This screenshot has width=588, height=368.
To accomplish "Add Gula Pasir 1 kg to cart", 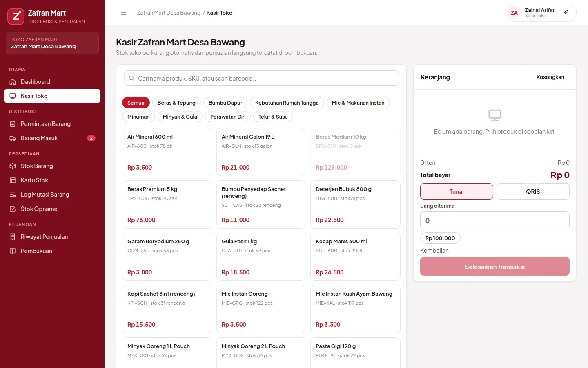I will pyautogui.click(x=261, y=257).
